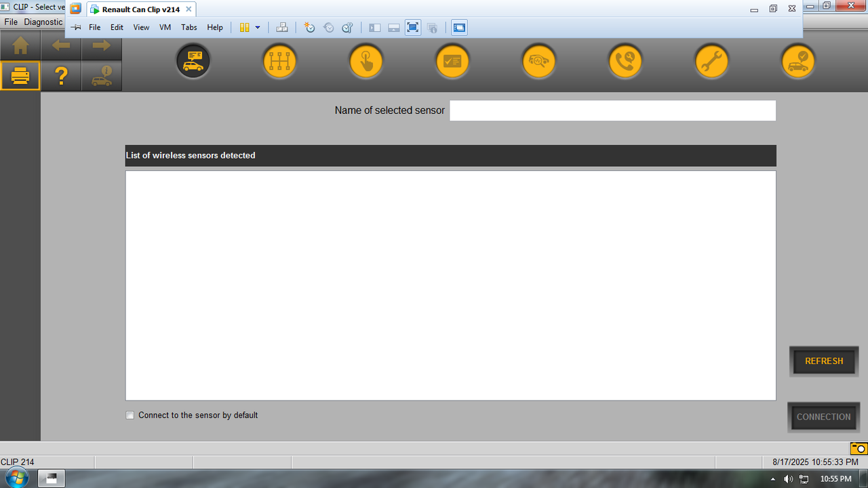Select the wrench repair step icon
Viewport: 868px width, 488px height.
tap(712, 61)
